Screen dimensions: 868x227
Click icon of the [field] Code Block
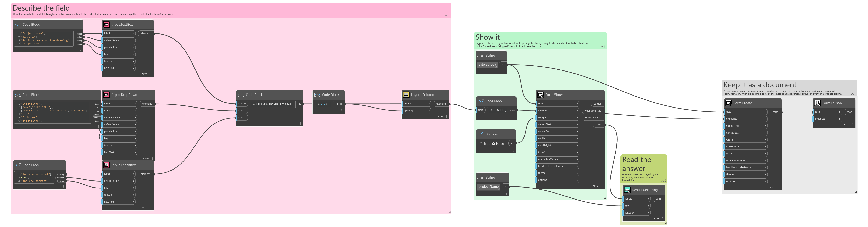481,101
